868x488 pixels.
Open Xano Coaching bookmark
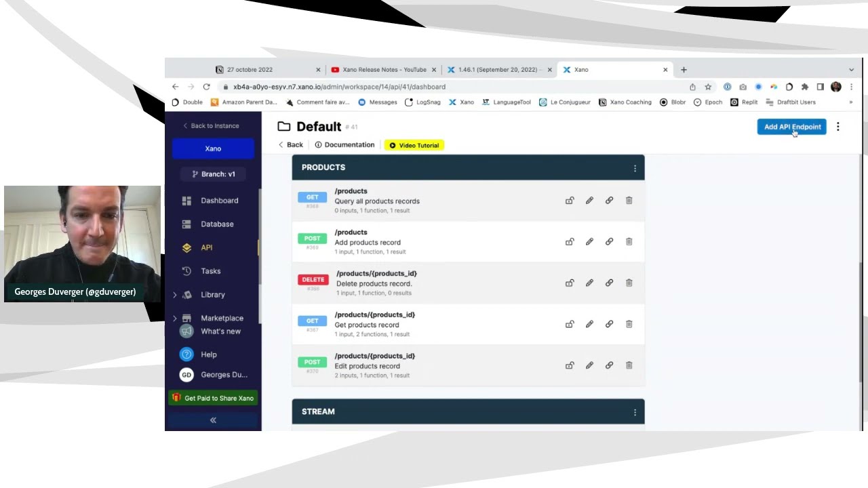click(625, 102)
